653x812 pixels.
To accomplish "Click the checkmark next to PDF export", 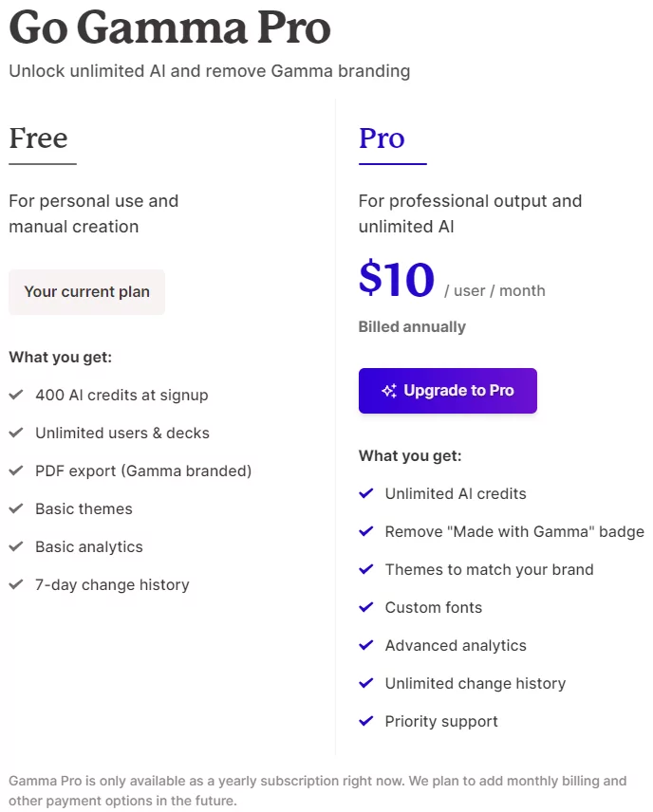I will [x=16, y=471].
